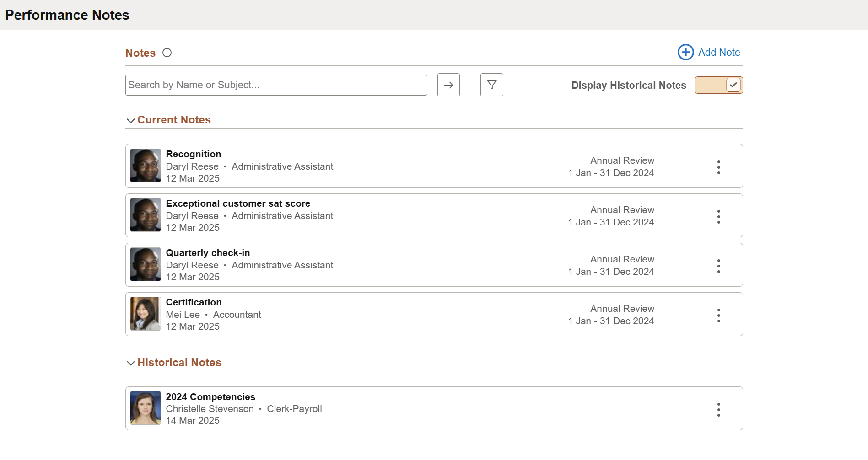Open the 2024 Competencies note
Image resolution: width=868 pixels, height=460 pixels.
(210, 397)
